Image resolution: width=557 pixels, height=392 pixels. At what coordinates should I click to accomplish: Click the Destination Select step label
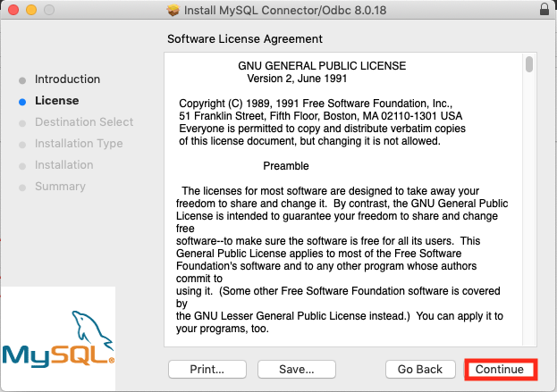tap(84, 122)
